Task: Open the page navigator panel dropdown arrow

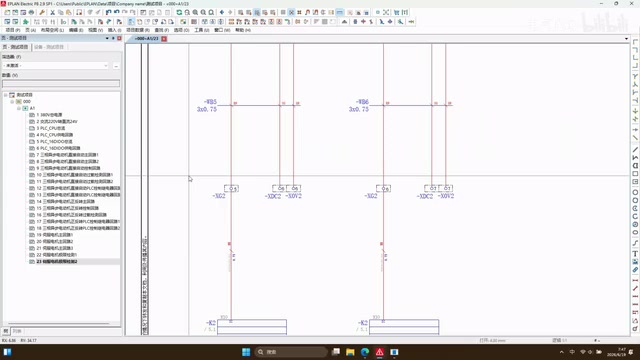Action: coord(107,38)
